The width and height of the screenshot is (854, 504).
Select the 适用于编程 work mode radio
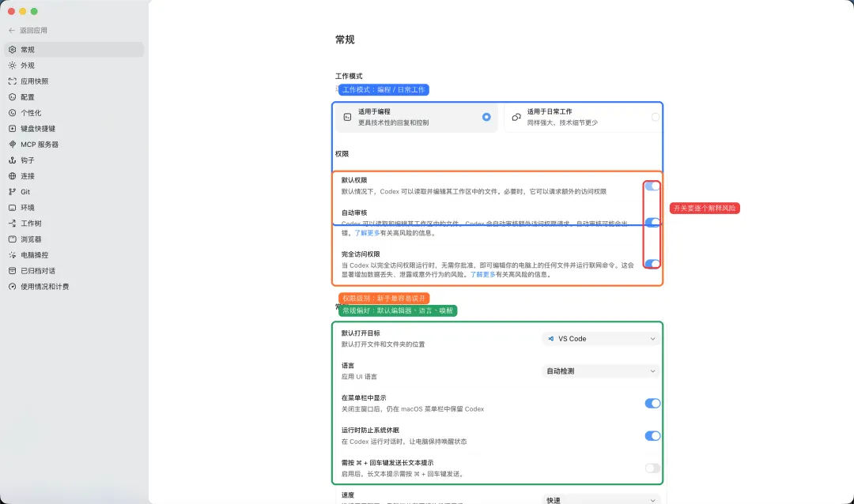(486, 117)
